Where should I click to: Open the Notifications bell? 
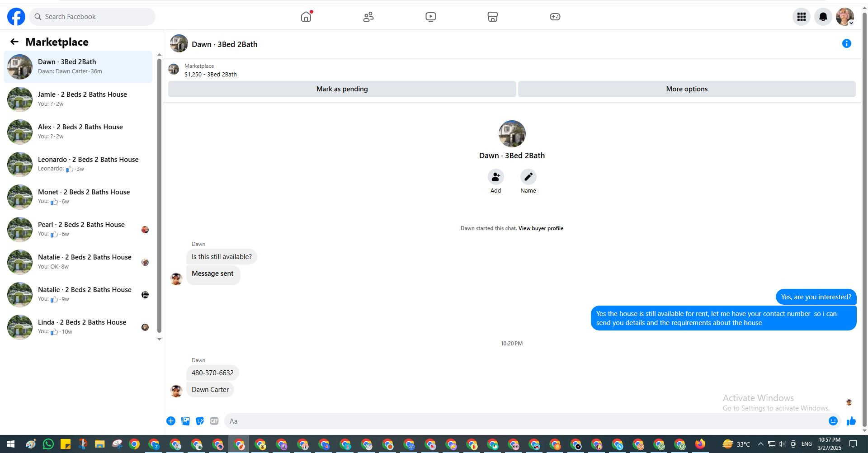click(x=823, y=17)
